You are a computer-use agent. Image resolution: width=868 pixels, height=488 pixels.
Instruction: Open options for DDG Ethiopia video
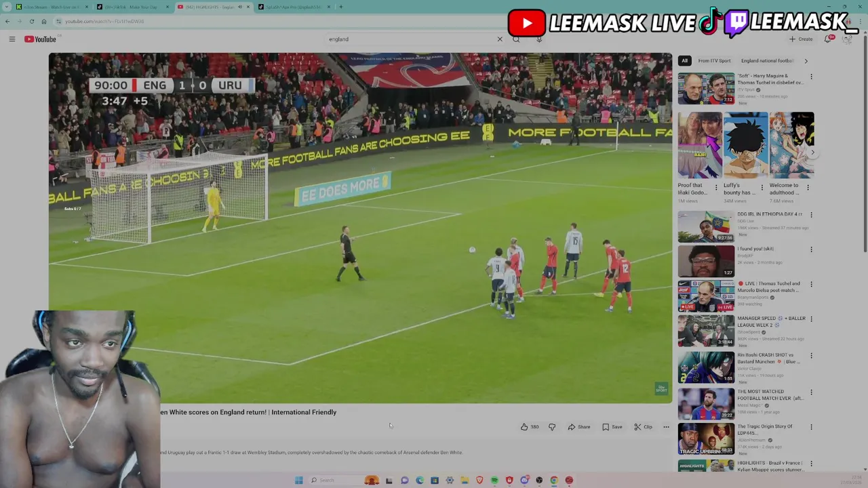pos(811,215)
